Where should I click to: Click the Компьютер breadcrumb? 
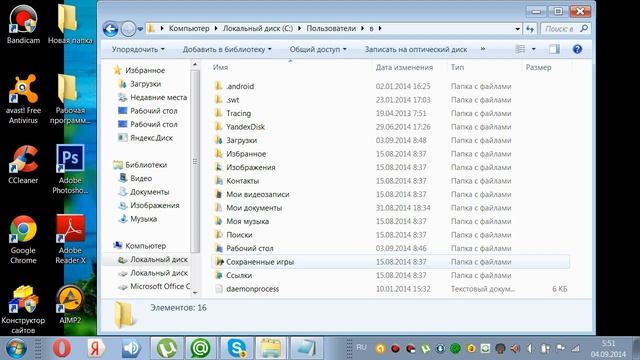coord(189,29)
